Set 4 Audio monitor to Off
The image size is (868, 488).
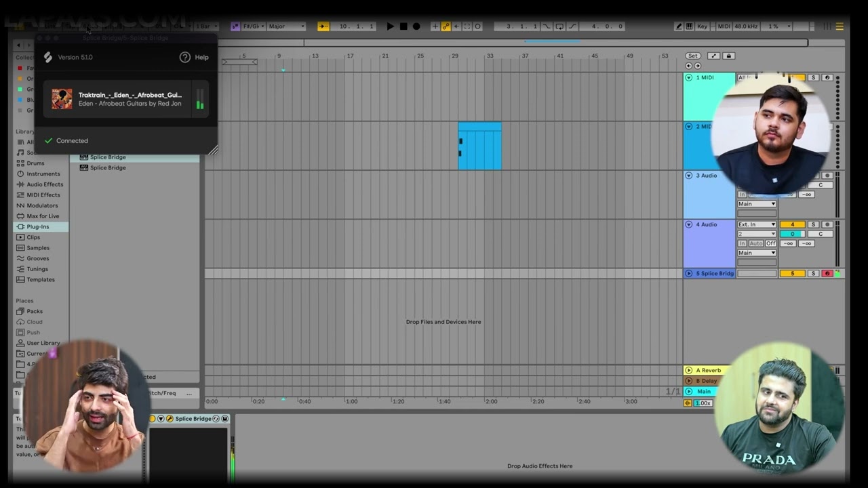tap(771, 243)
